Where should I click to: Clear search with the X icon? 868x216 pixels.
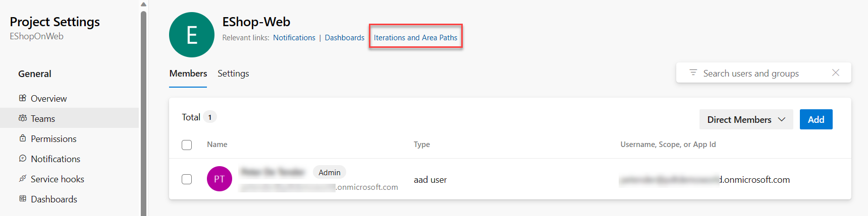tap(835, 73)
